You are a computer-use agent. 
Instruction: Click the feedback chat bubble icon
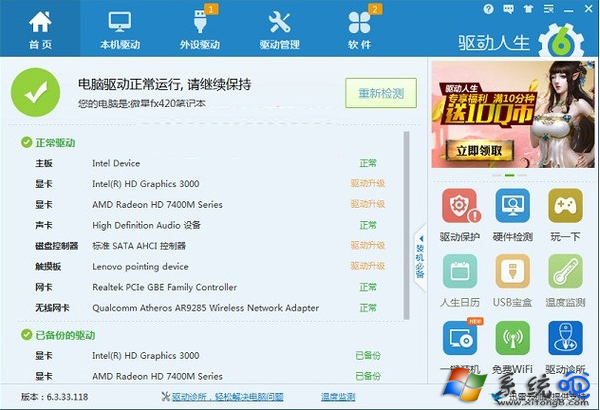508,9
